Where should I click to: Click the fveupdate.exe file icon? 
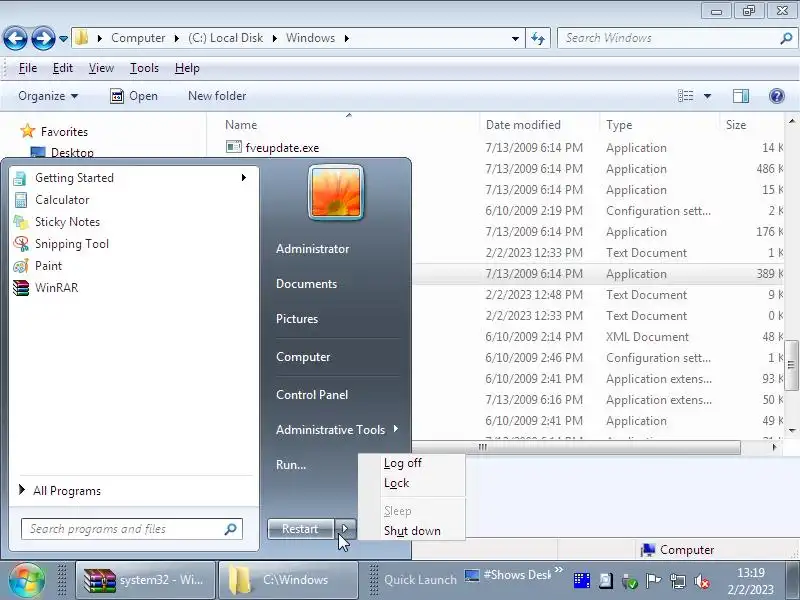click(234, 147)
